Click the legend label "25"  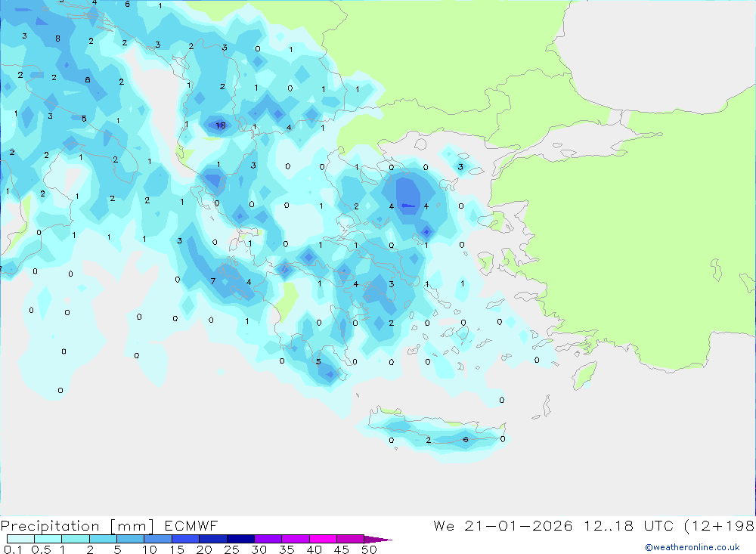click(232, 549)
